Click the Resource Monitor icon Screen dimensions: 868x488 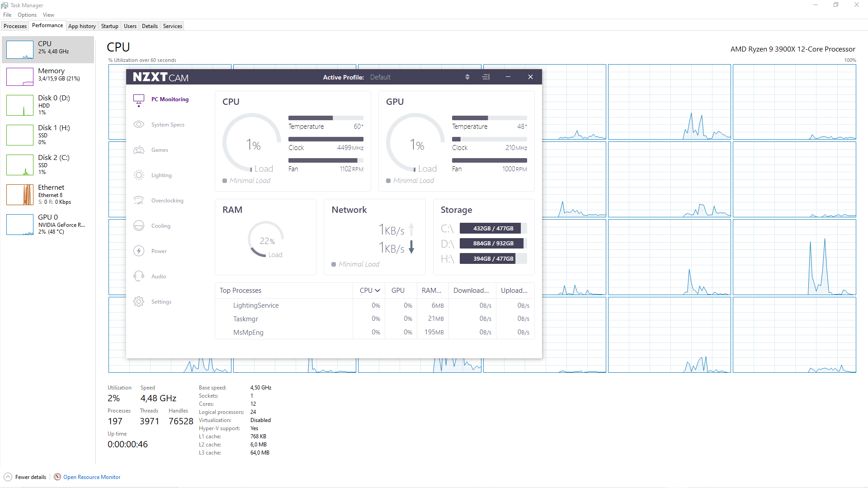(x=57, y=477)
